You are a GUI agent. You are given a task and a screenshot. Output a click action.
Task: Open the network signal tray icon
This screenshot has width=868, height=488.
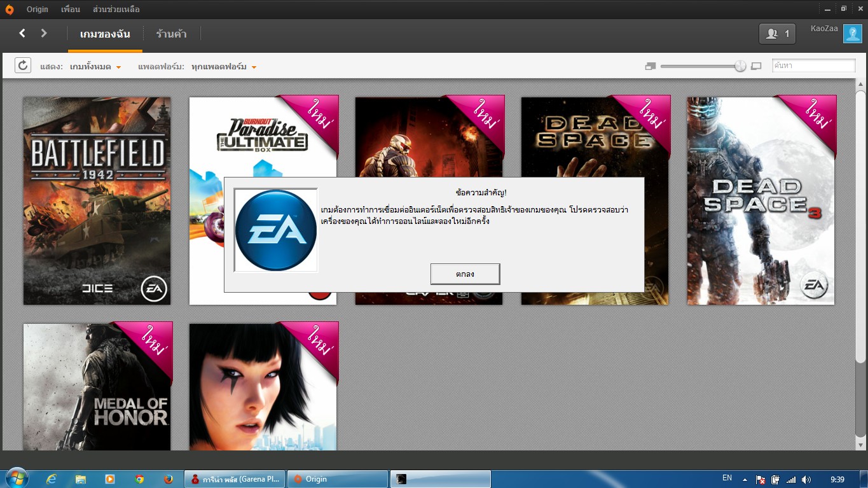[x=791, y=479]
